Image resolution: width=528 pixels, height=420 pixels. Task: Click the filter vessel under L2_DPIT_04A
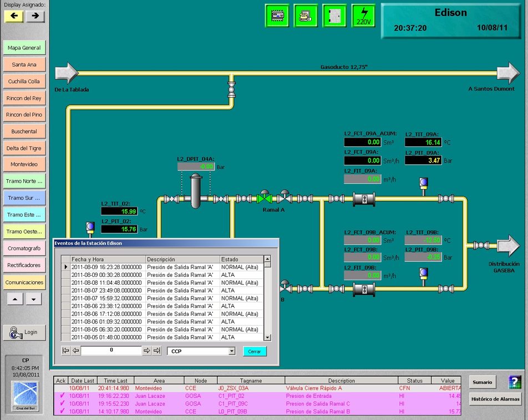[196, 191]
